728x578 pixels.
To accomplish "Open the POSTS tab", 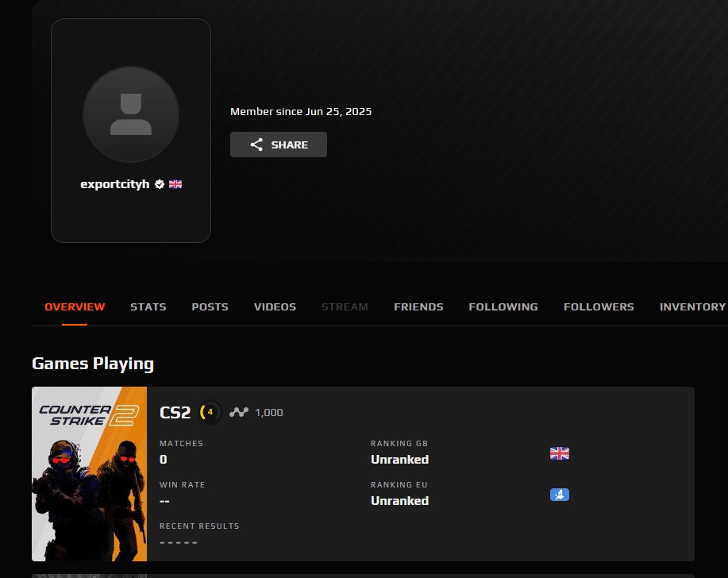I will click(x=210, y=306).
